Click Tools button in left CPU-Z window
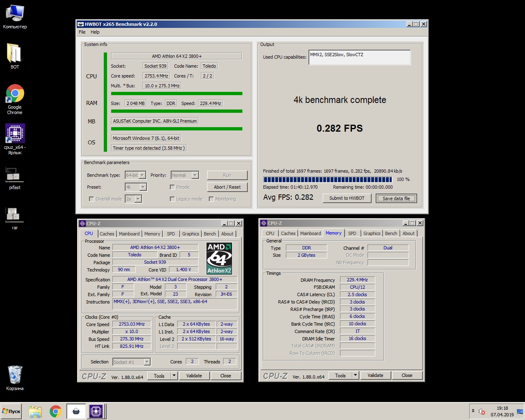 tap(159, 376)
